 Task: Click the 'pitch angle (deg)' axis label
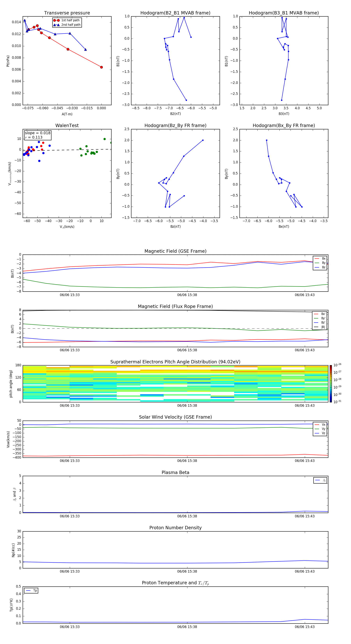(x=11, y=384)
